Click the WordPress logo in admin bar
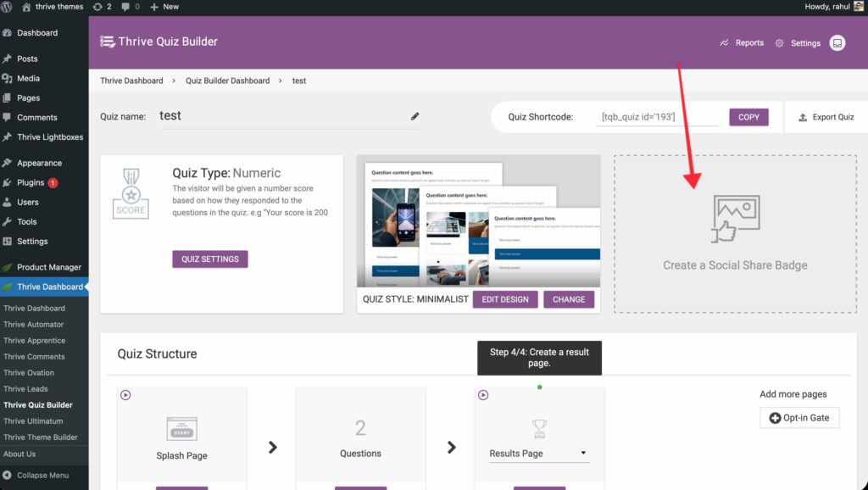 (9, 7)
